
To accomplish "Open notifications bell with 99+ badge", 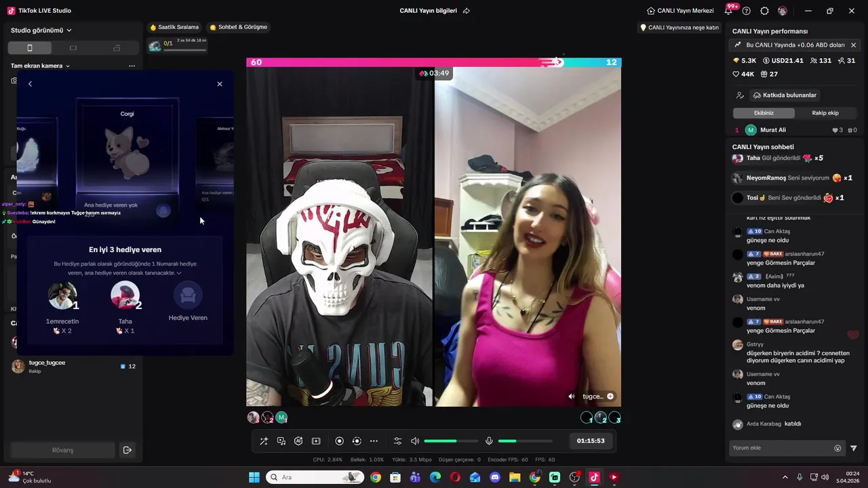I will pyautogui.click(x=730, y=9).
